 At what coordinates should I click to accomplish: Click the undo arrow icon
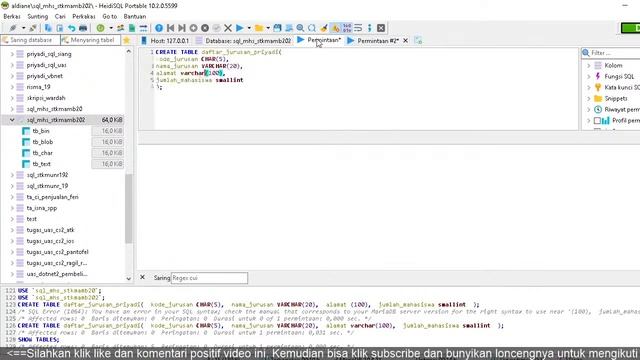(x=71, y=28)
